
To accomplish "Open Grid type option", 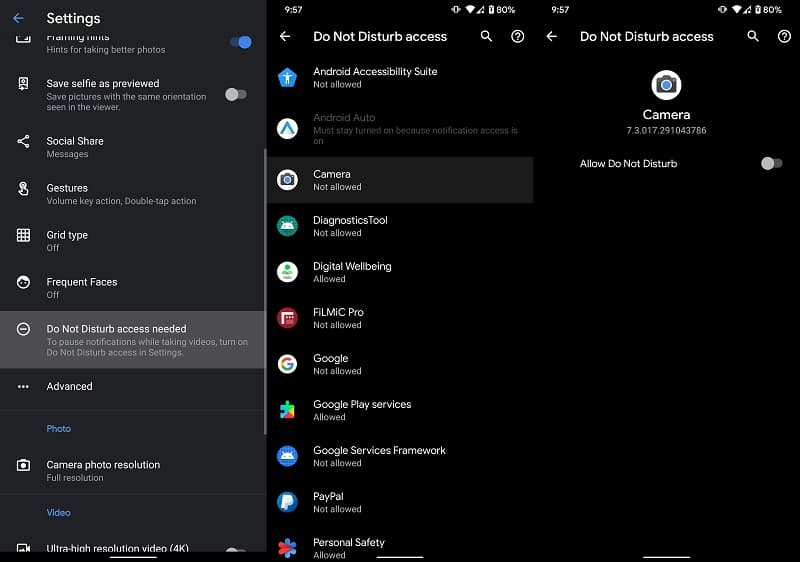I will [133, 241].
